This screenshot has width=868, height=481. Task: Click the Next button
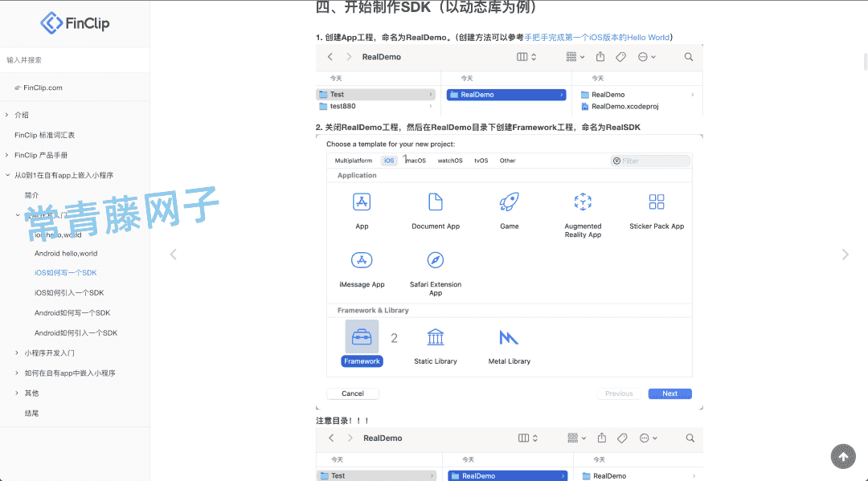(669, 393)
